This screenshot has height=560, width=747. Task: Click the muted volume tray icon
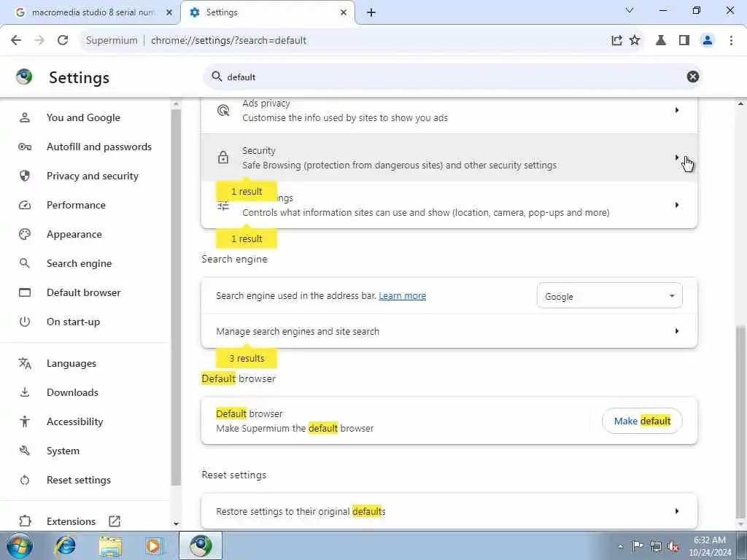click(x=673, y=546)
